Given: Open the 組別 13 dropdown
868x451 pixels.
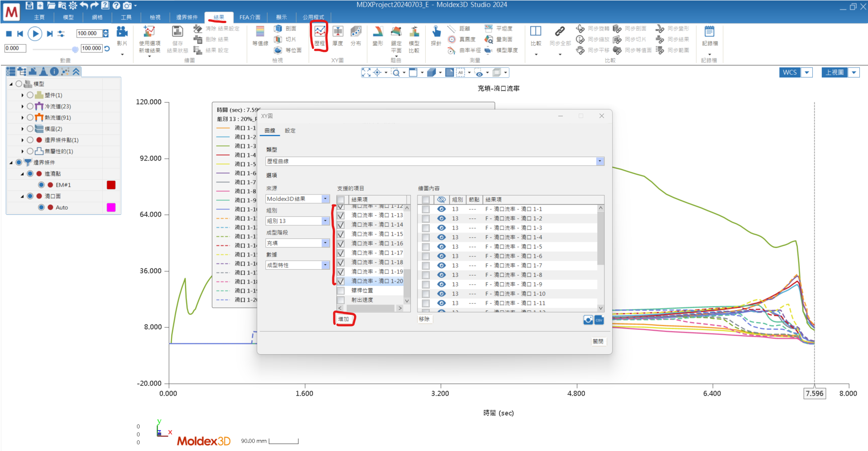Looking at the screenshot, I should coord(325,221).
